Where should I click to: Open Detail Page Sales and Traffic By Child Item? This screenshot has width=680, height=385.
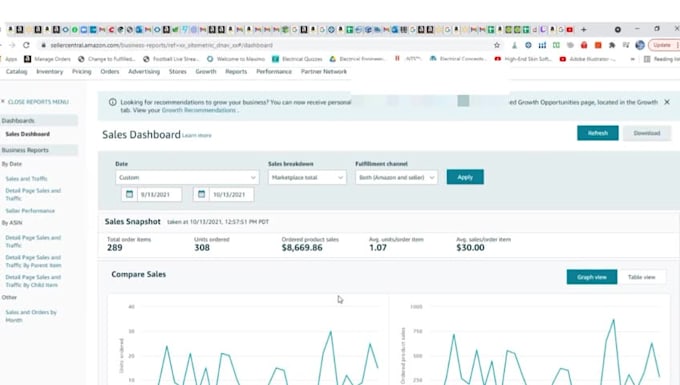(33, 281)
